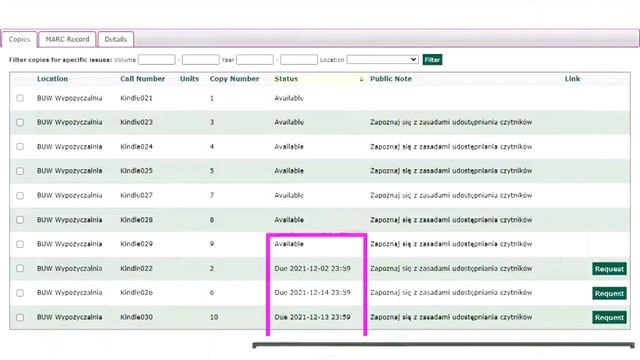This screenshot has height=360, width=640.
Task: Click the green Filter button
Action: (x=432, y=60)
